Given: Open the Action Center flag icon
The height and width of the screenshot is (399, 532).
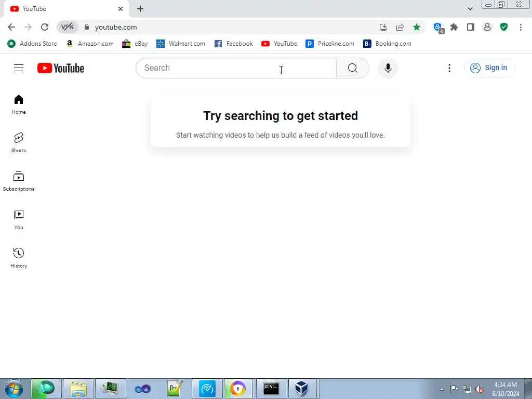Looking at the screenshot, I should tap(454, 389).
